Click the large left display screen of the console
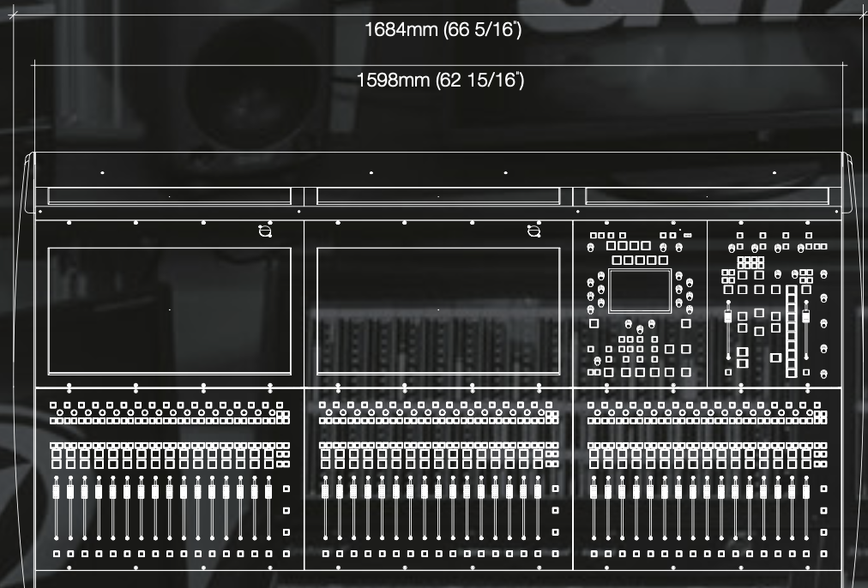The width and height of the screenshot is (868, 588). 169,311
